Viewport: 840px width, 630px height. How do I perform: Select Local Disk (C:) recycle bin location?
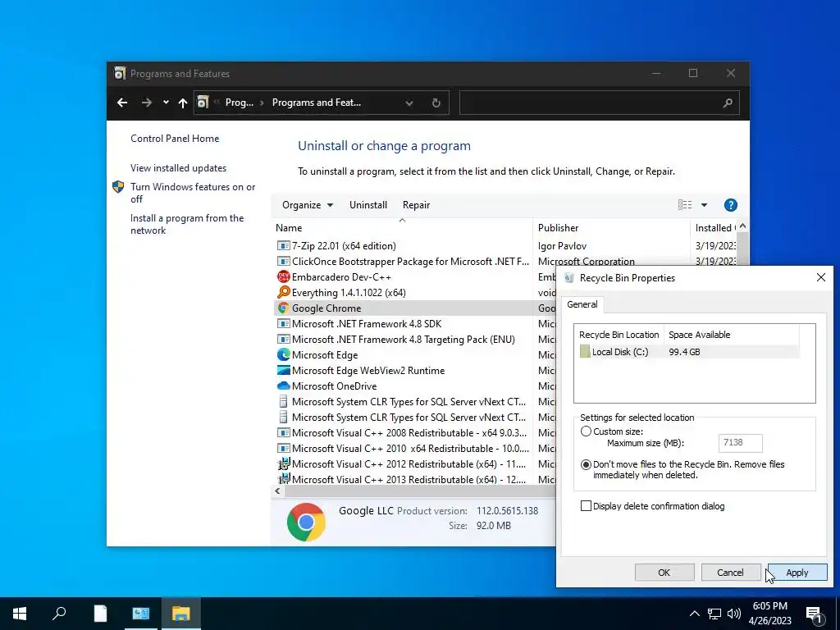[x=689, y=351]
